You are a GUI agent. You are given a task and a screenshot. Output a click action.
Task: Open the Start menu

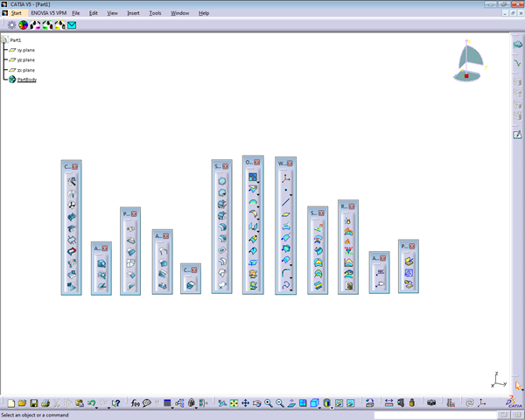pyautogui.click(x=16, y=13)
